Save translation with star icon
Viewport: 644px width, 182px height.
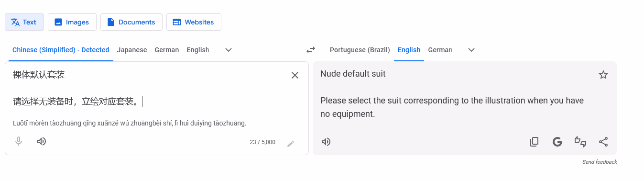(603, 75)
